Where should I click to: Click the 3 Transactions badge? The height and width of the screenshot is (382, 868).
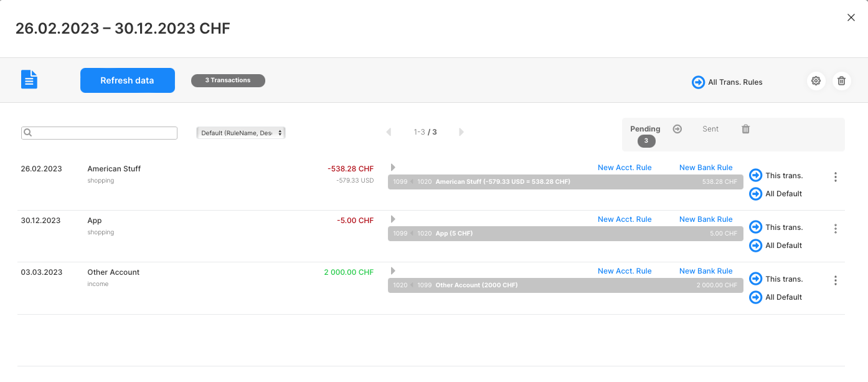point(228,80)
